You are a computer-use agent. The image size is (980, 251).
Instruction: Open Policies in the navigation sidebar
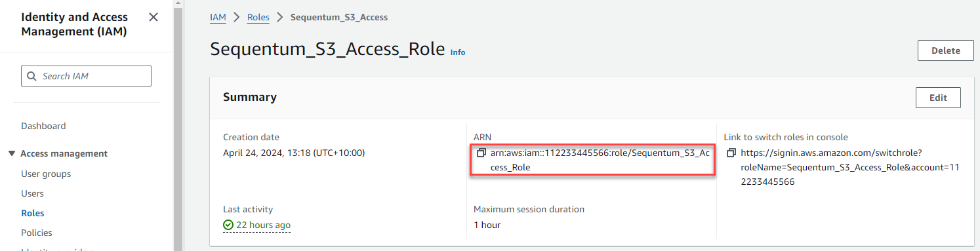(x=37, y=233)
